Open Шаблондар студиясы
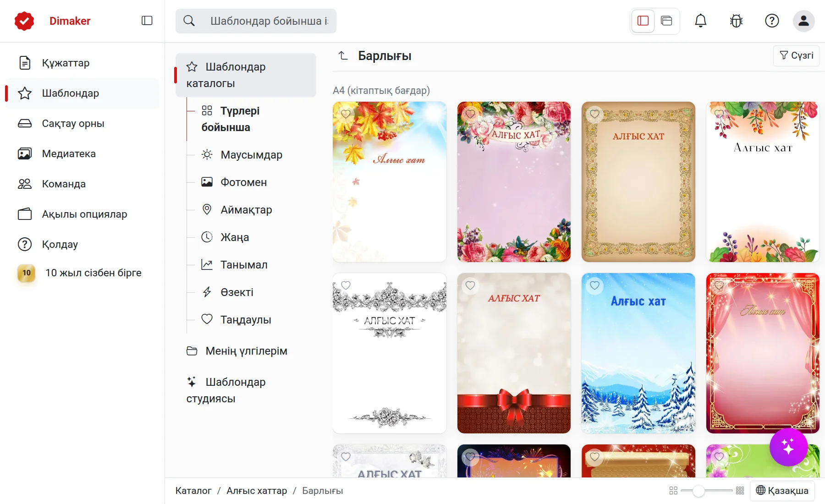The width and height of the screenshot is (825, 504). pos(246,390)
